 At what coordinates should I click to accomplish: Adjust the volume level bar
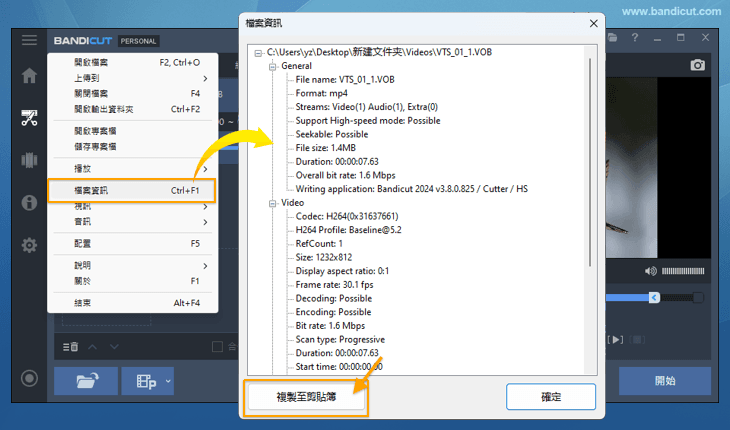[683, 271]
